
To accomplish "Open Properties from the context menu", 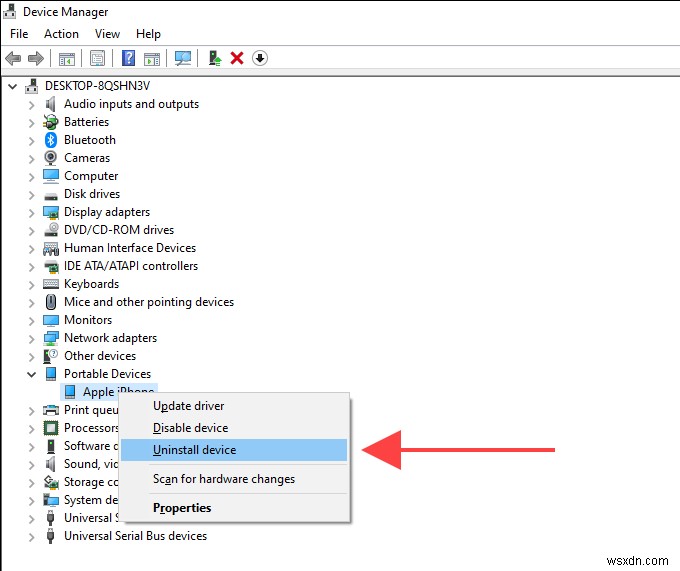I will coord(182,508).
